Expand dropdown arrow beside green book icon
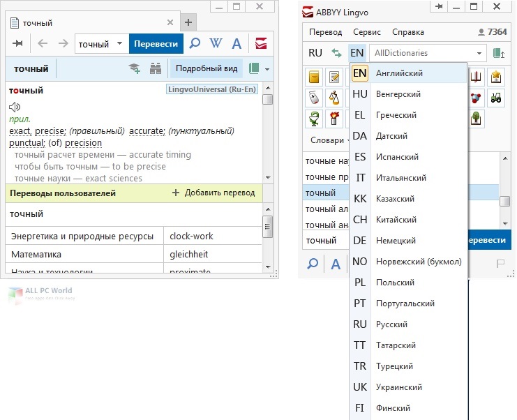This screenshot has width=517, height=420. 267,69
